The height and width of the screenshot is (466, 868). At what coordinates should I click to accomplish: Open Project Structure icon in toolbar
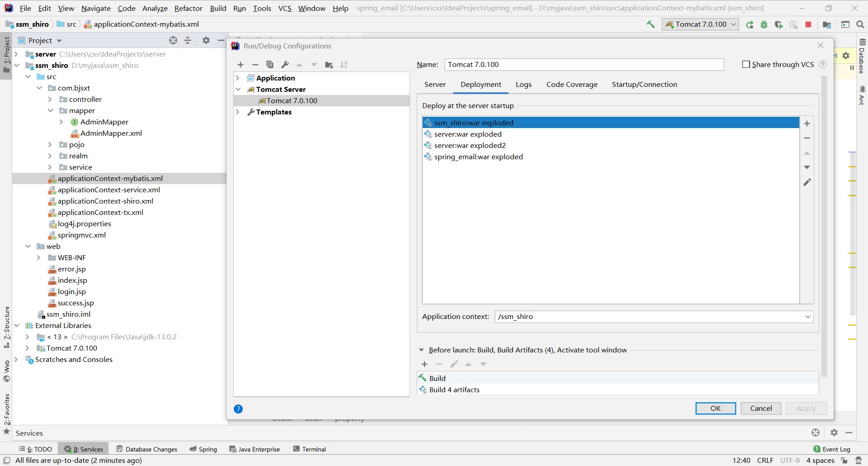(827, 24)
